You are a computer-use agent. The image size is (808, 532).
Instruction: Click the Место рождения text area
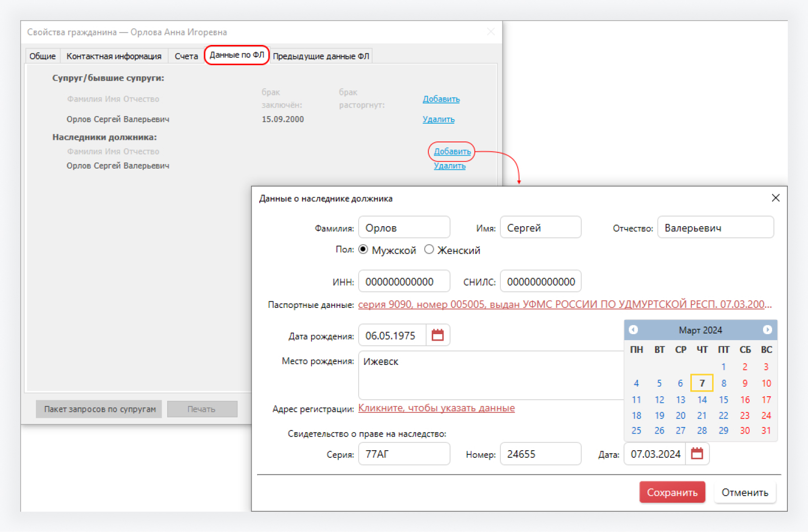(491, 375)
